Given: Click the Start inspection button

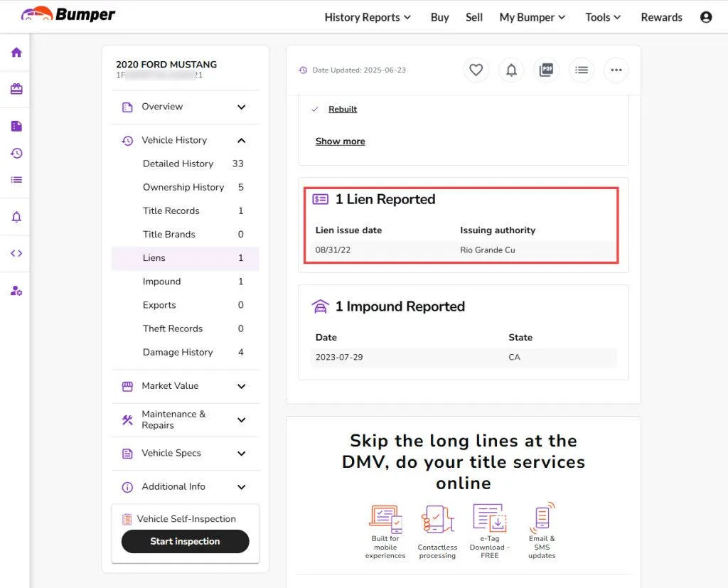Looking at the screenshot, I should click(x=186, y=541).
